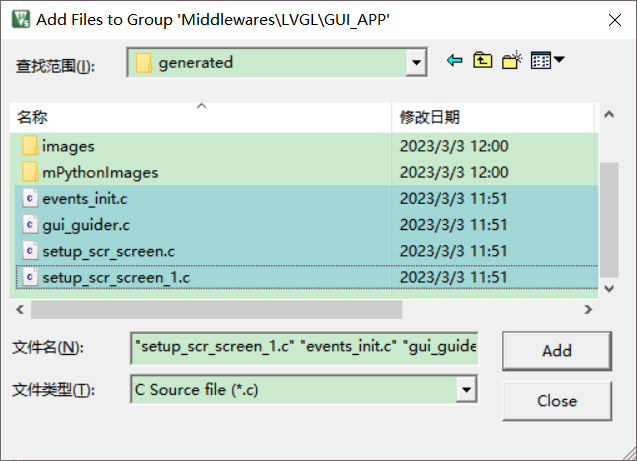637x461 pixels.
Task: Click the events_init.c modified date 11:51
Action: (453, 199)
